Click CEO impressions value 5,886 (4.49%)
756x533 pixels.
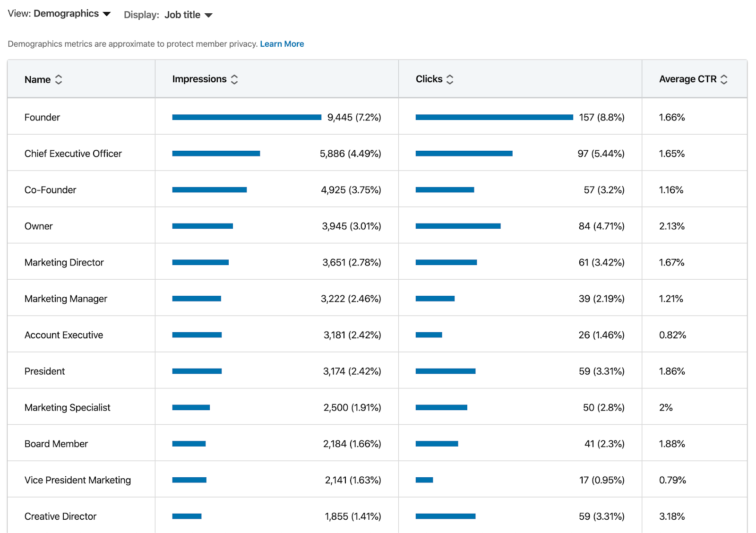(351, 154)
